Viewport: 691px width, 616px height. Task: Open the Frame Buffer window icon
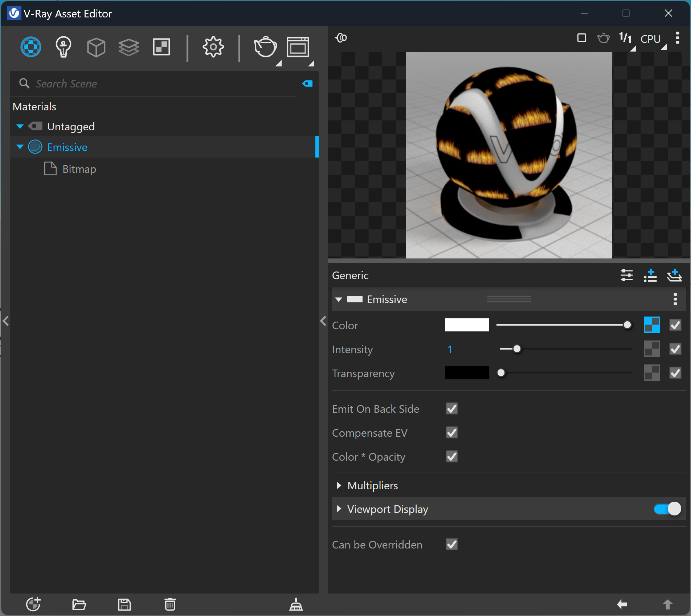[298, 47]
